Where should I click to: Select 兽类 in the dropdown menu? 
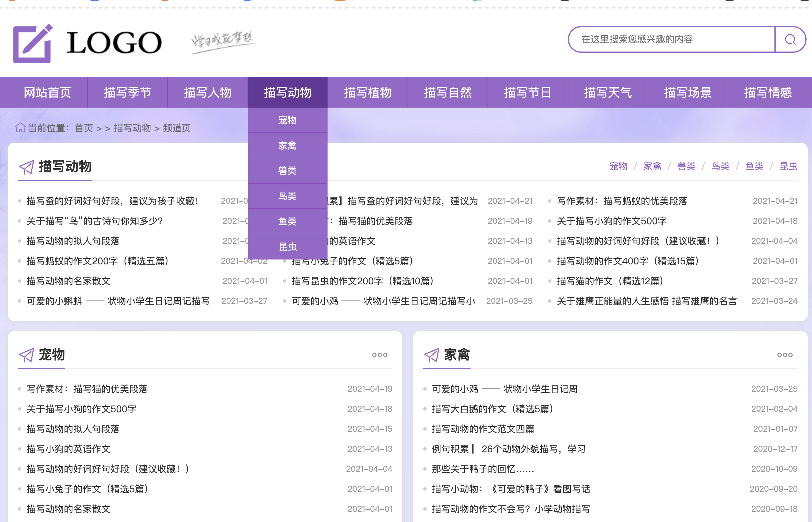point(288,171)
